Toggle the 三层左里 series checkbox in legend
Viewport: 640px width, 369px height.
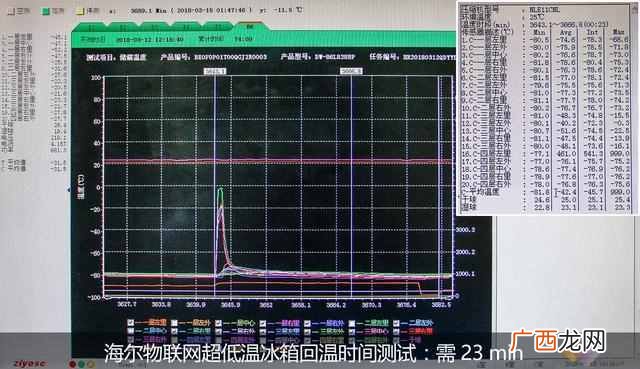coord(263,331)
